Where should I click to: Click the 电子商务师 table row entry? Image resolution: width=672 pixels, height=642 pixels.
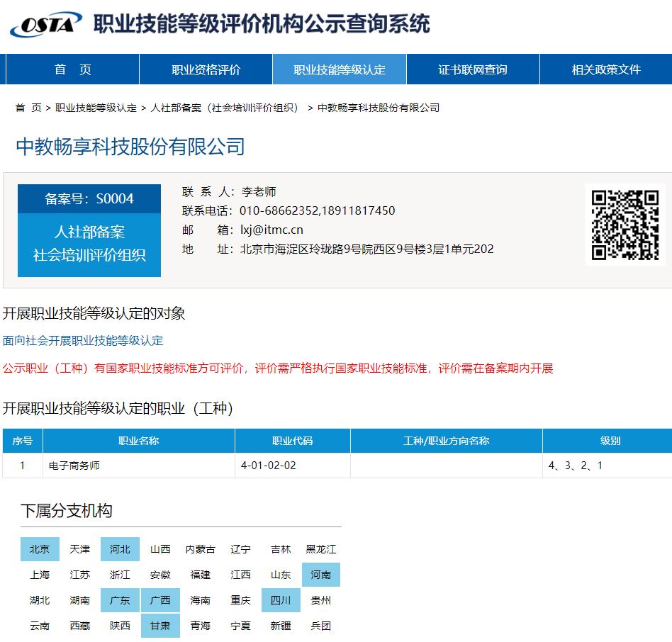click(74, 466)
